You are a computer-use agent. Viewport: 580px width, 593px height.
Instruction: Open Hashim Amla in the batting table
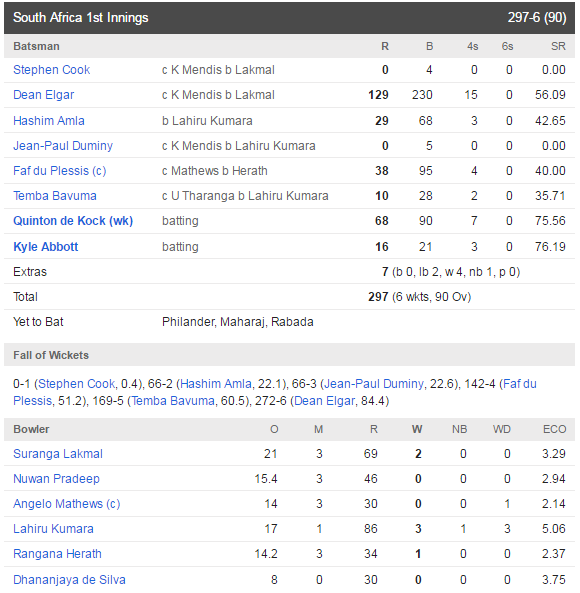[49, 121]
